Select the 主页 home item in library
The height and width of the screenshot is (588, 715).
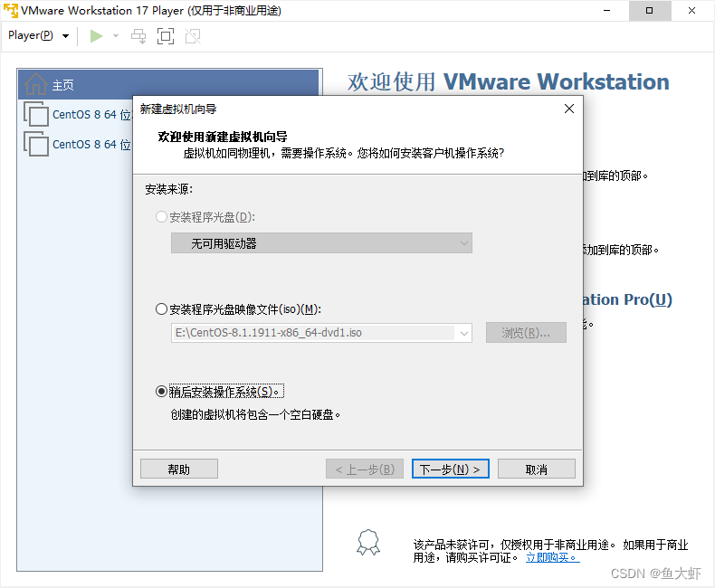[x=168, y=85]
